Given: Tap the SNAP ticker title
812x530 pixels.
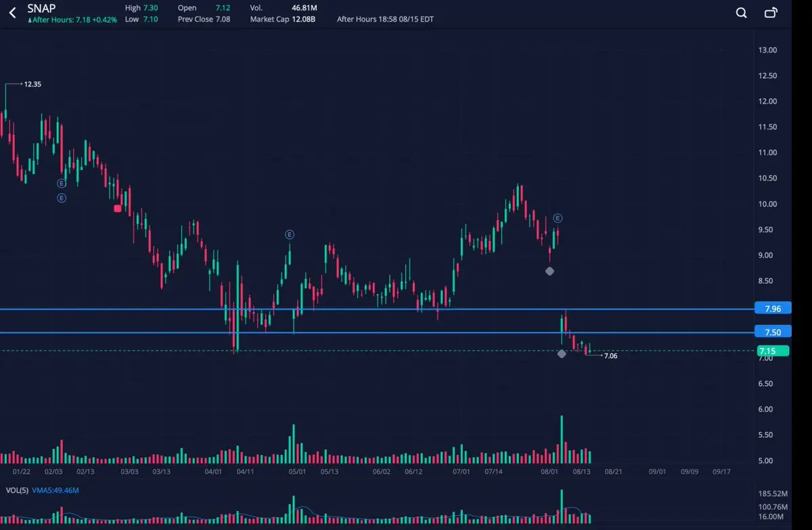Looking at the screenshot, I should 41,8.
